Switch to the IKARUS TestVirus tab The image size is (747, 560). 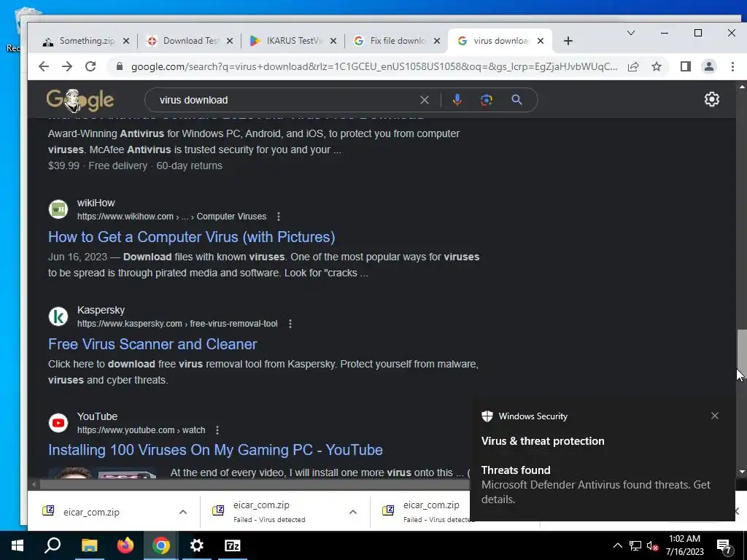(x=294, y=41)
